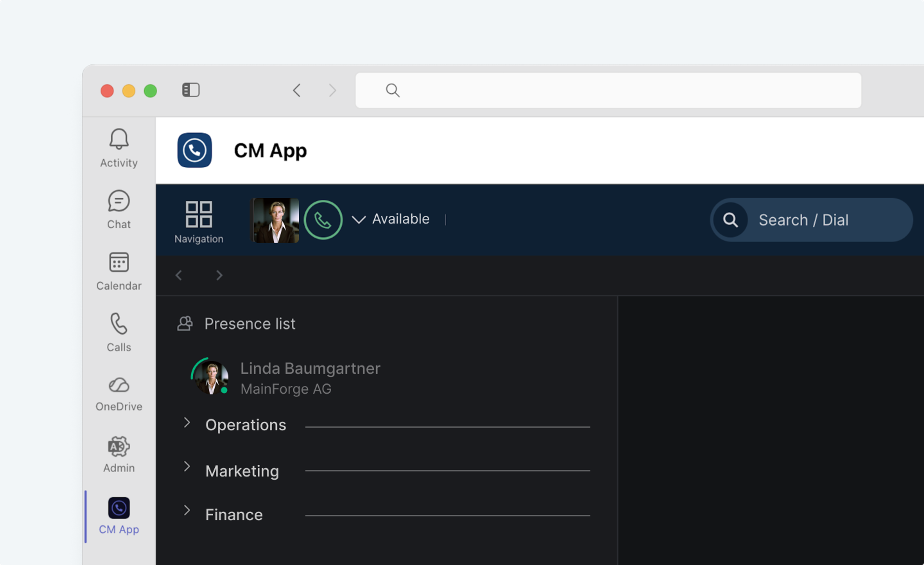The image size is (924, 565).
Task: Select Linda Baumgartner's avatar in presence list
Action: tap(210, 377)
